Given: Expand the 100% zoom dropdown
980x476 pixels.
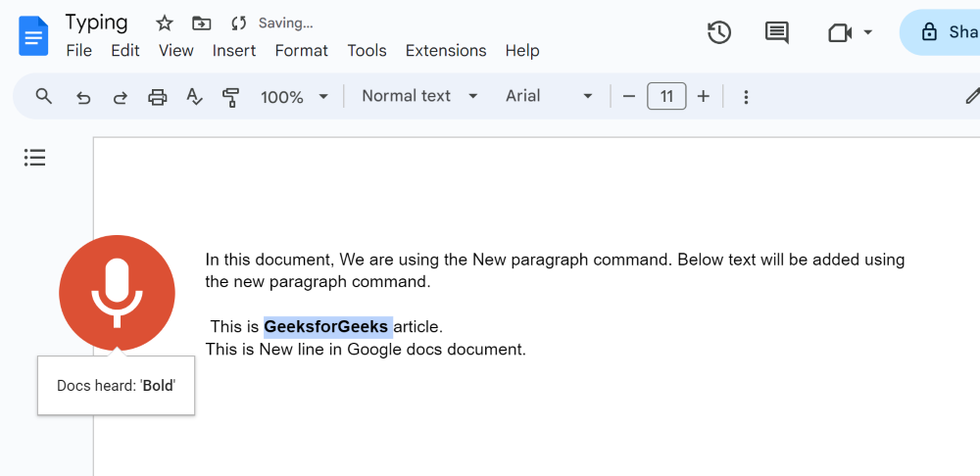Looking at the screenshot, I should (x=294, y=97).
